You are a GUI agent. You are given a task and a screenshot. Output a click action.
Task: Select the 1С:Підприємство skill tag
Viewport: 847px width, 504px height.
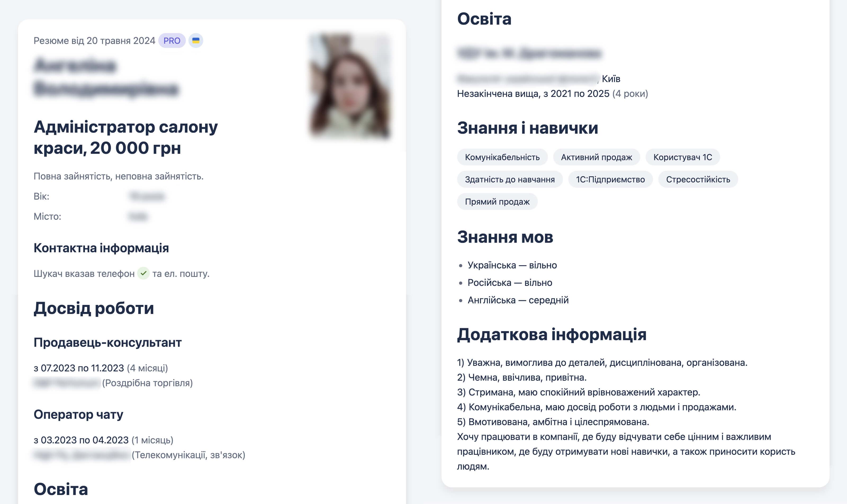[610, 179]
